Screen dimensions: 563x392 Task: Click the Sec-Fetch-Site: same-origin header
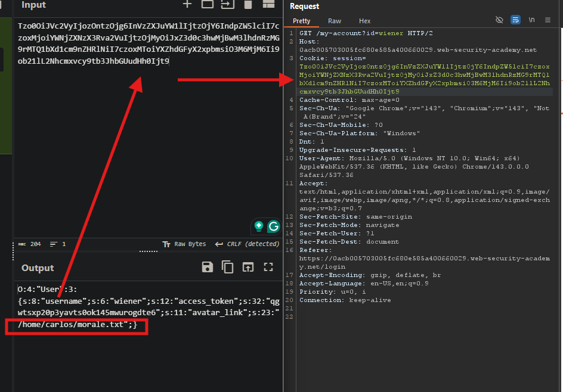click(x=356, y=217)
